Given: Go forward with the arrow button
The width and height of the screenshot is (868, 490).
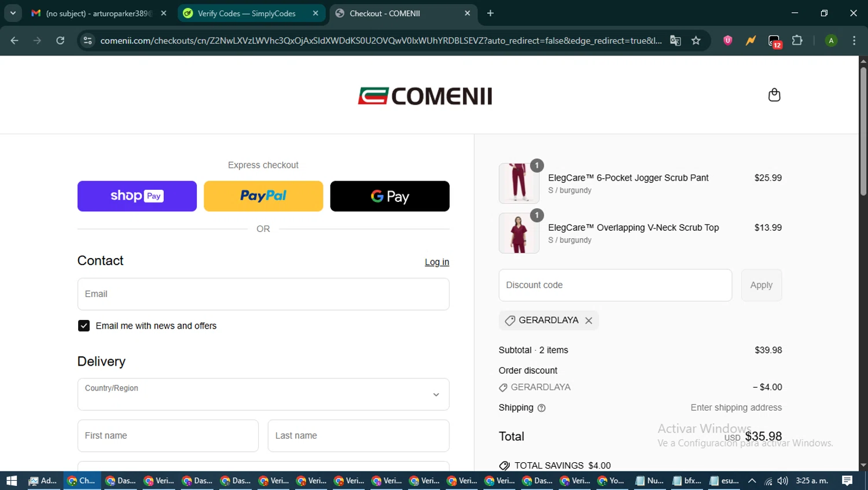Looking at the screenshot, I should 37,40.
